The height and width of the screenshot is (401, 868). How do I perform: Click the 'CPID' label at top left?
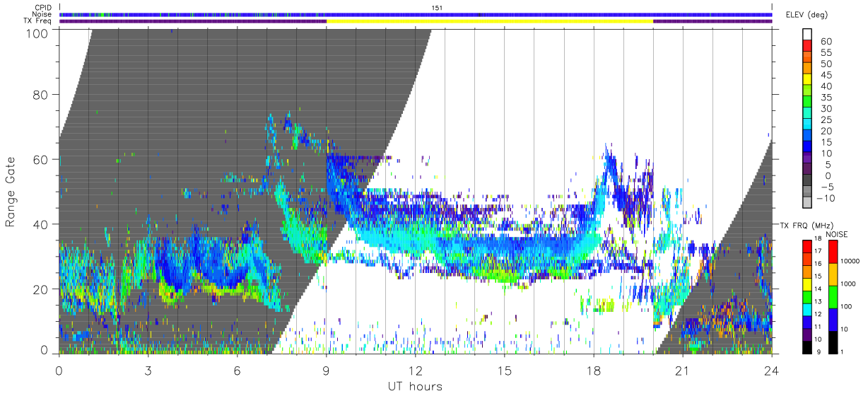(44, 7)
